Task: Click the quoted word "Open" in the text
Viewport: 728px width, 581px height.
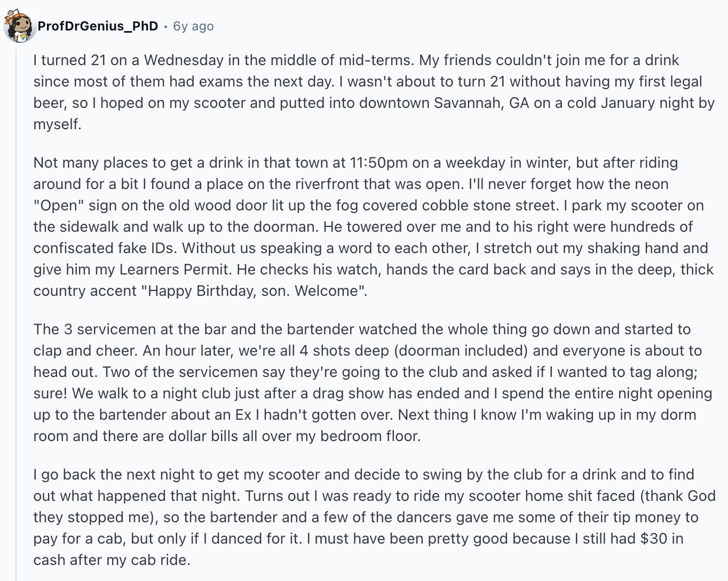Action: click(59, 206)
